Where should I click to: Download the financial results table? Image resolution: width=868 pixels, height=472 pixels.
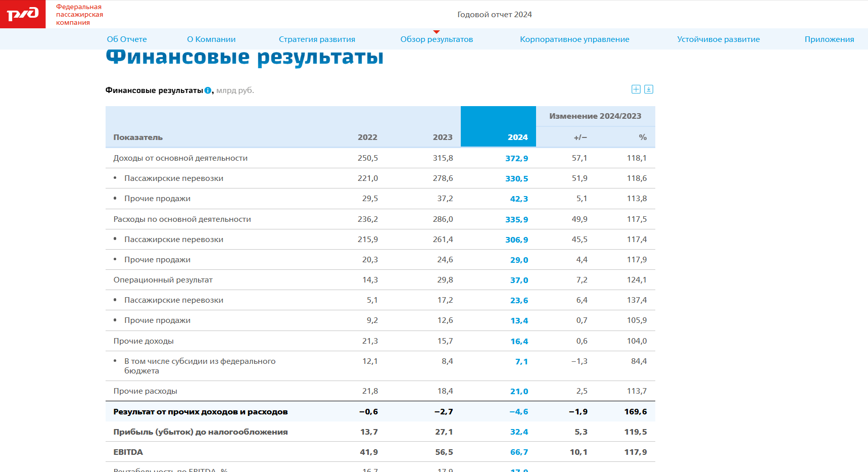(x=649, y=89)
